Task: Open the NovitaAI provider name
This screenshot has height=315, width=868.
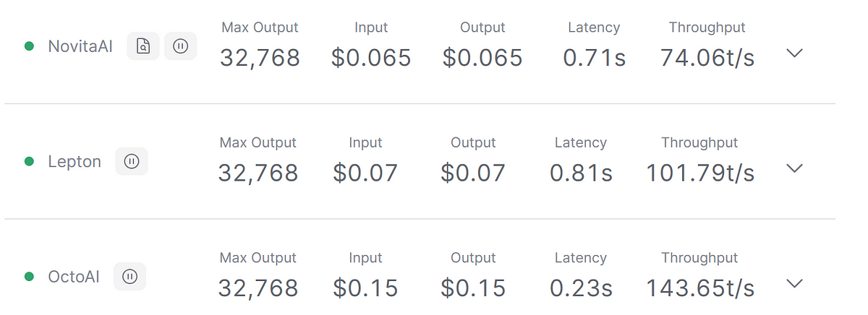Action: click(x=80, y=46)
